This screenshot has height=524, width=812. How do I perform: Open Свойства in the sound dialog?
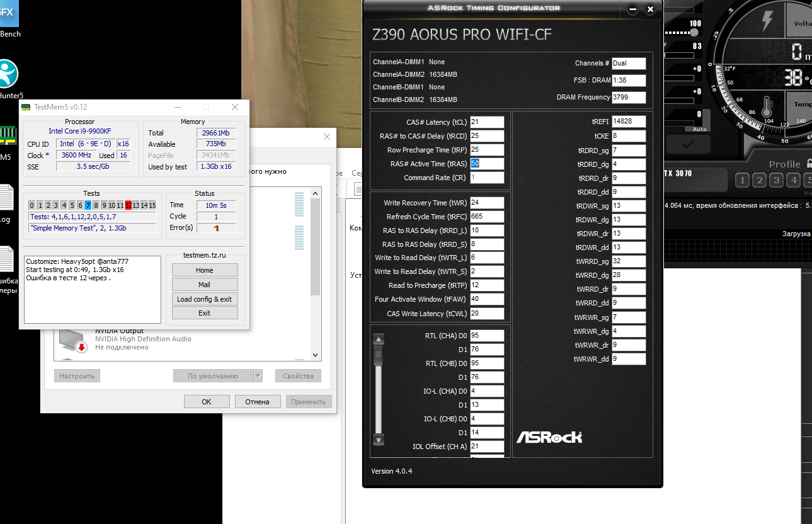[298, 376]
